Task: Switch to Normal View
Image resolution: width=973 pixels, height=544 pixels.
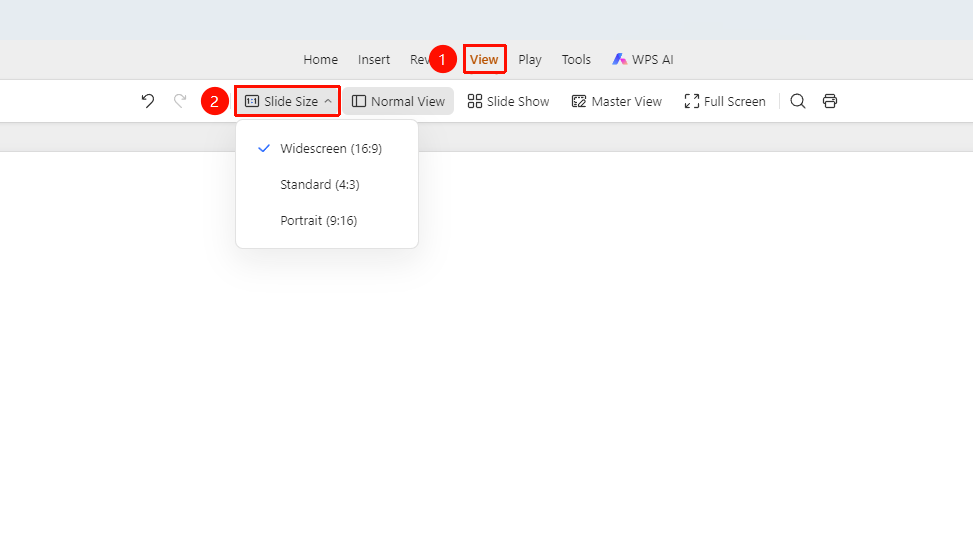Action: pyautogui.click(x=398, y=101)
